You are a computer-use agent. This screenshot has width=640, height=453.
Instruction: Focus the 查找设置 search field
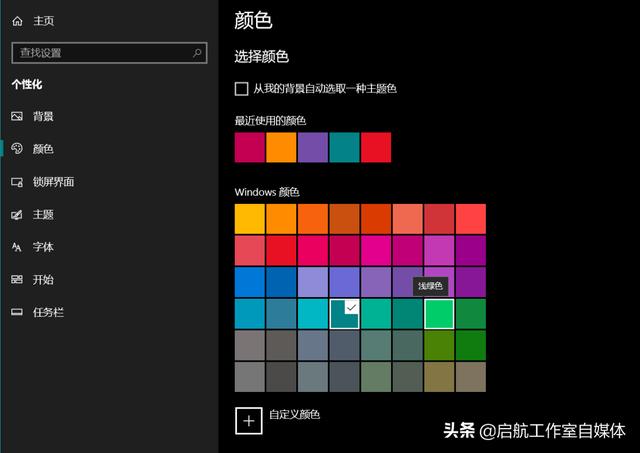109,53
